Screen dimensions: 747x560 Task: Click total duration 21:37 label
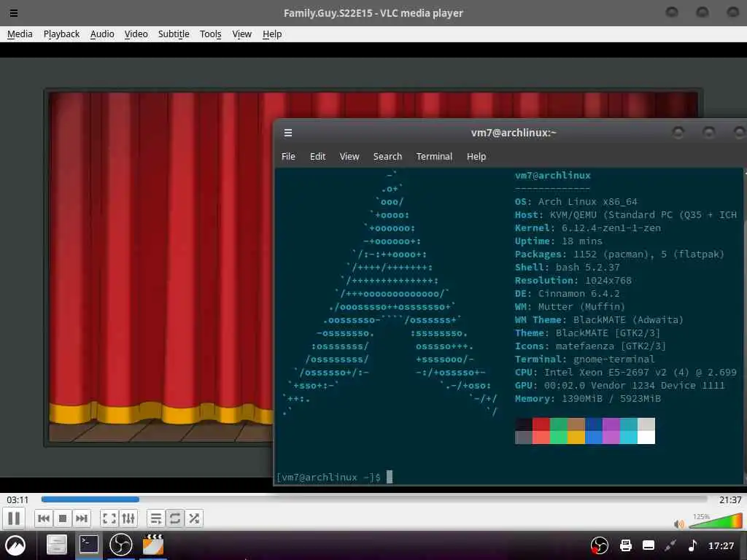(x=729, y=499)
